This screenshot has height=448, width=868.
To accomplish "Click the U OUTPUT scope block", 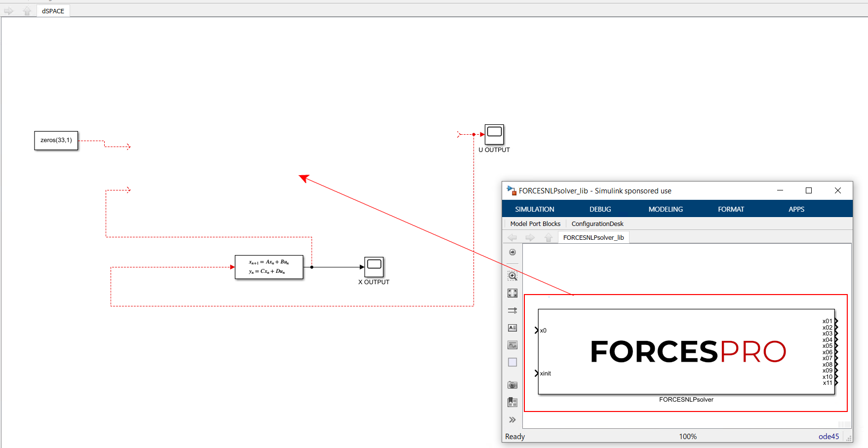I will coord(494,134).
